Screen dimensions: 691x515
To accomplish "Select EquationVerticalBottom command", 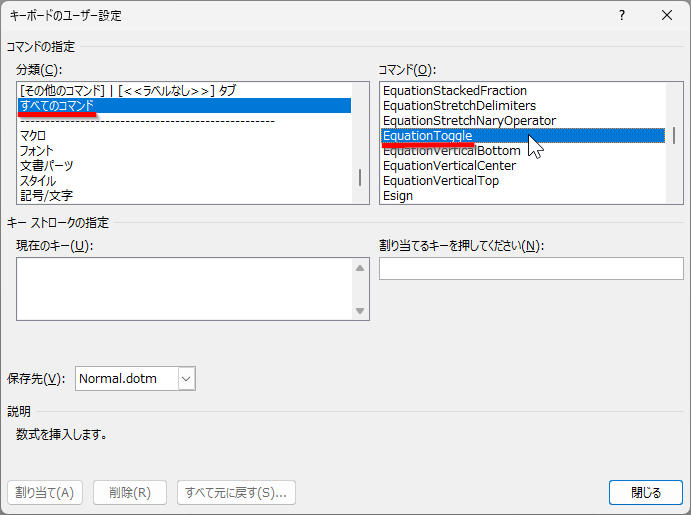I will point(523,151).
